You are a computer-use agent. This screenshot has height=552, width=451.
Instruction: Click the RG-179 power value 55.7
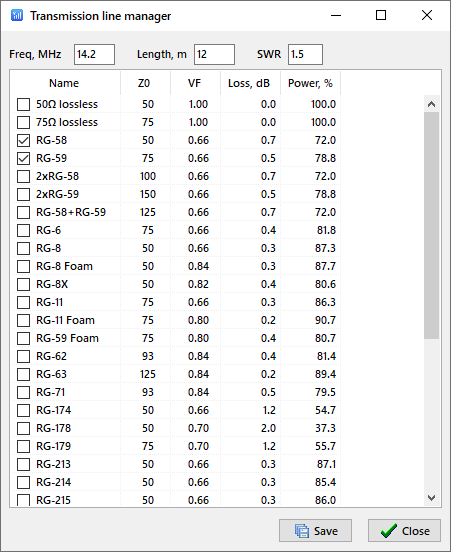tap(325, 446)
